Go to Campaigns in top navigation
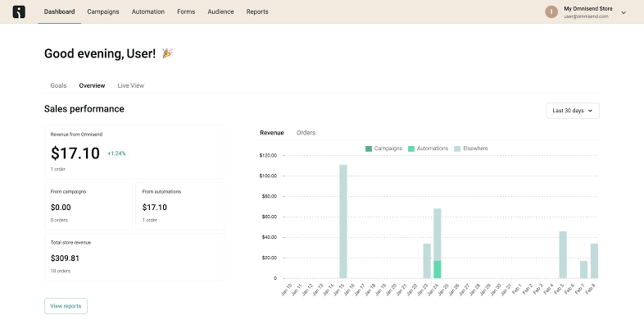The image size is (644, 320). [x=103, y=11]
